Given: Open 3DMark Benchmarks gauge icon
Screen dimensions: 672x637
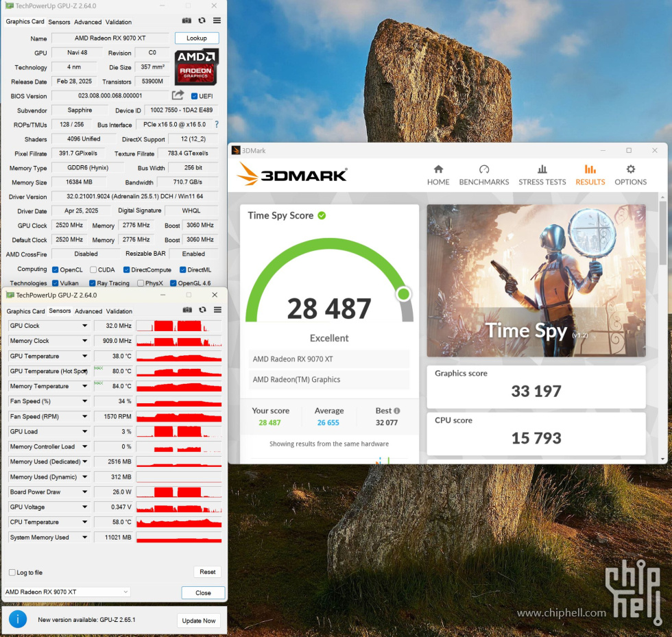Looking at the screenshot, I should tap(484, 169).
